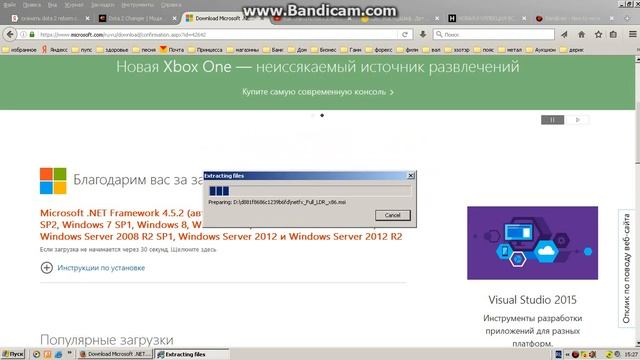Click the round player quick launch icon

pyautogui.click(x=36, y=354)
